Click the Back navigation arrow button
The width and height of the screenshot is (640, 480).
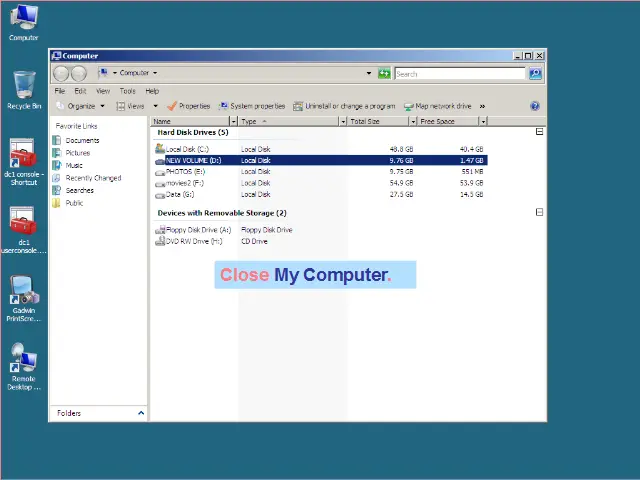coord(61,73)
